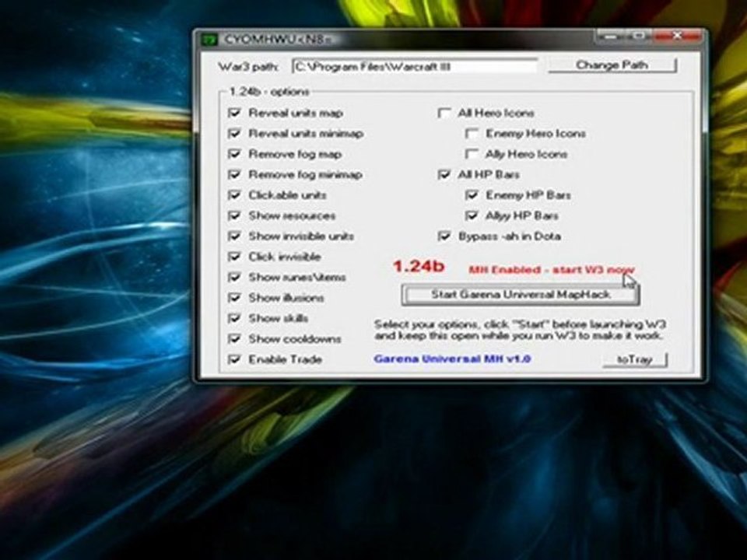Uncheck All HP Bars option

(444, 174)
